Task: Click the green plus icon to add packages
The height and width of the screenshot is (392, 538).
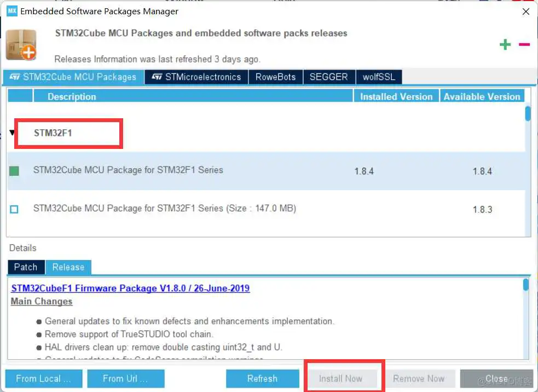Action: click(x=505, y=44)
